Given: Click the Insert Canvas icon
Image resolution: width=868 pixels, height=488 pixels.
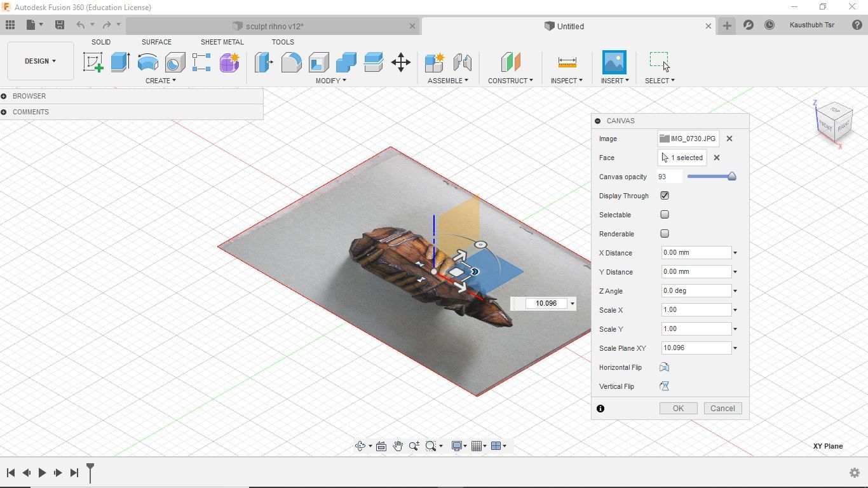Looking at the screenshot, I should pyautogui.click(x=614, y=62).
